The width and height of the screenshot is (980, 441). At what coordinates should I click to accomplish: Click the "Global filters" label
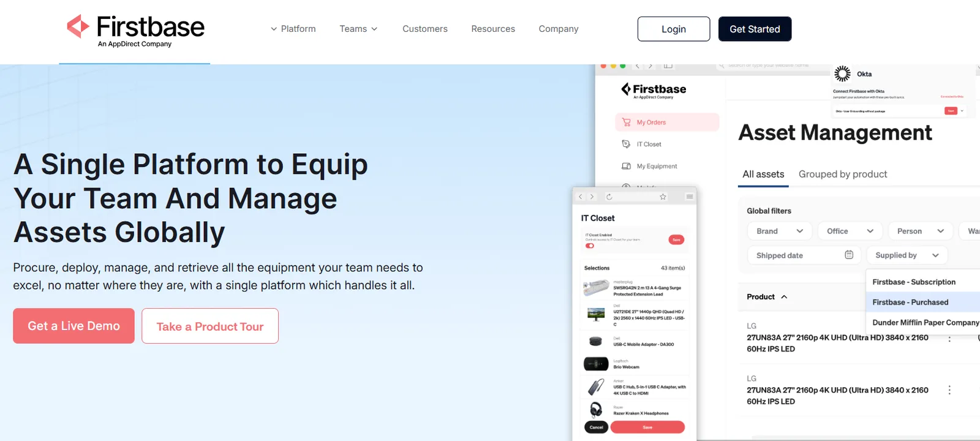point(769,211)
